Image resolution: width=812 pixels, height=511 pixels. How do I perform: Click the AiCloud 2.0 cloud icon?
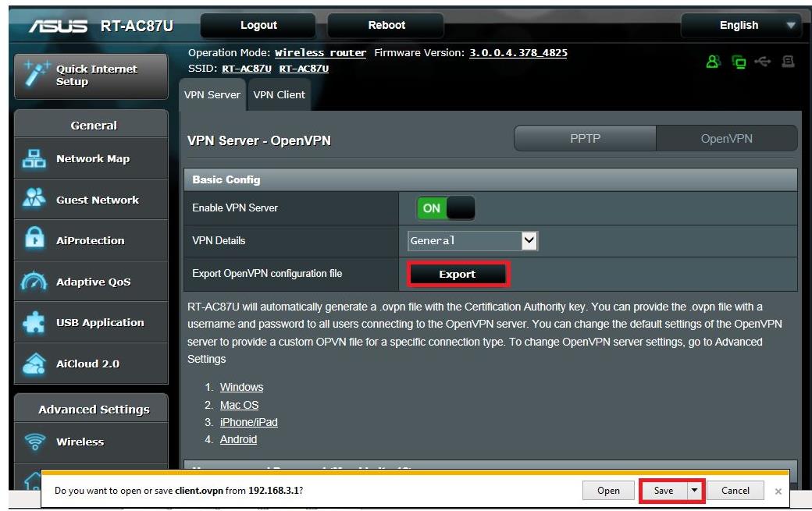(x=34, y=363)
